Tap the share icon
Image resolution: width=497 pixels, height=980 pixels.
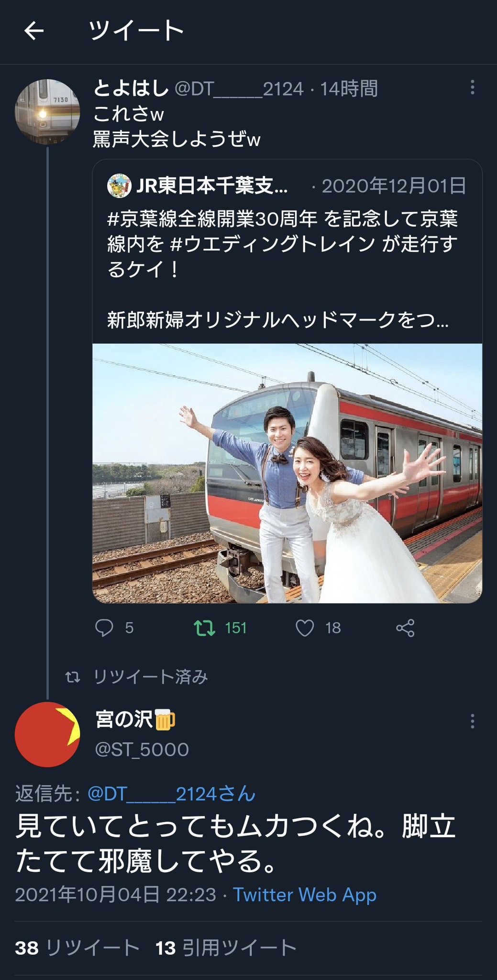pos(405,628)
